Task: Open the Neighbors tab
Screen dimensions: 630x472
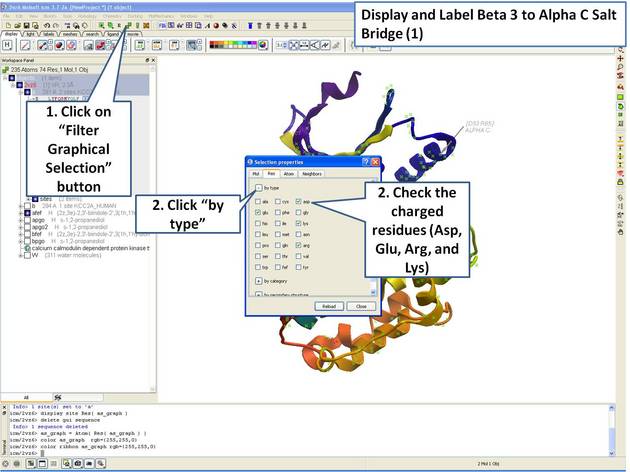Action: 314,173
